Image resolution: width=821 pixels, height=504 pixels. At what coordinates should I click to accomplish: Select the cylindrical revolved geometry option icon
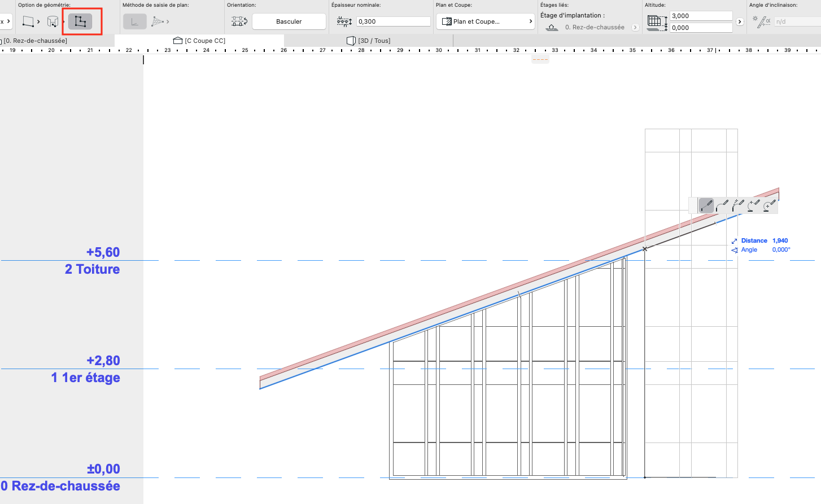click(53, 21)
